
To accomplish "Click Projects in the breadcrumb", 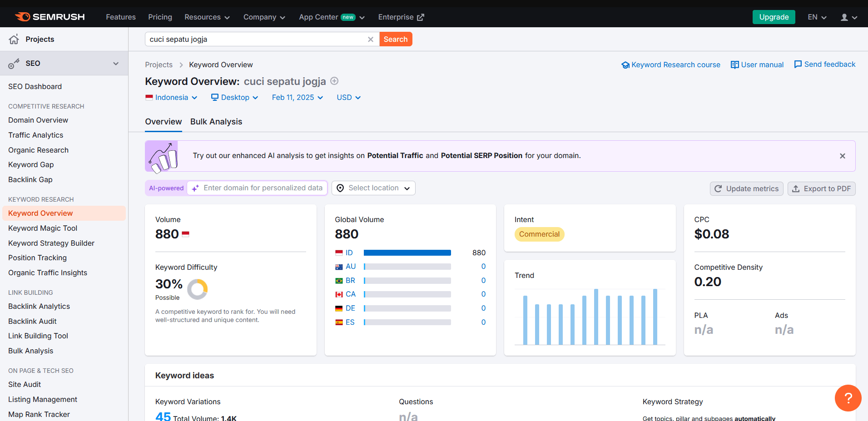I will 159,65.
